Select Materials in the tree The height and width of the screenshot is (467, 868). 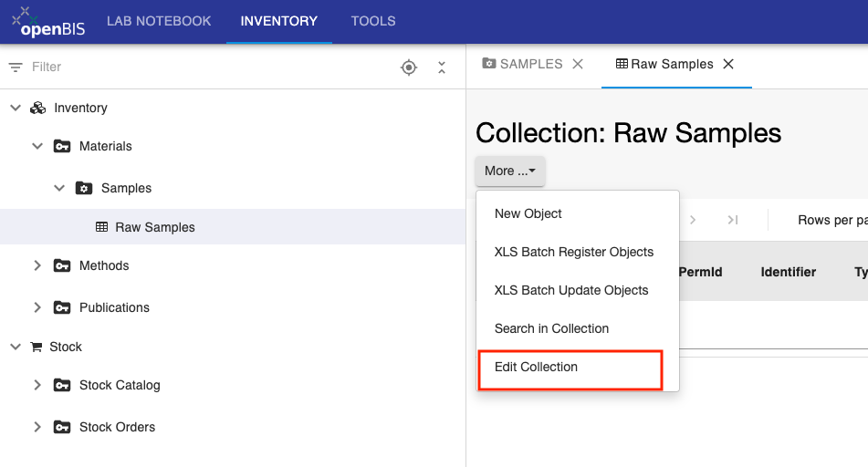click(x=106, y=146)
